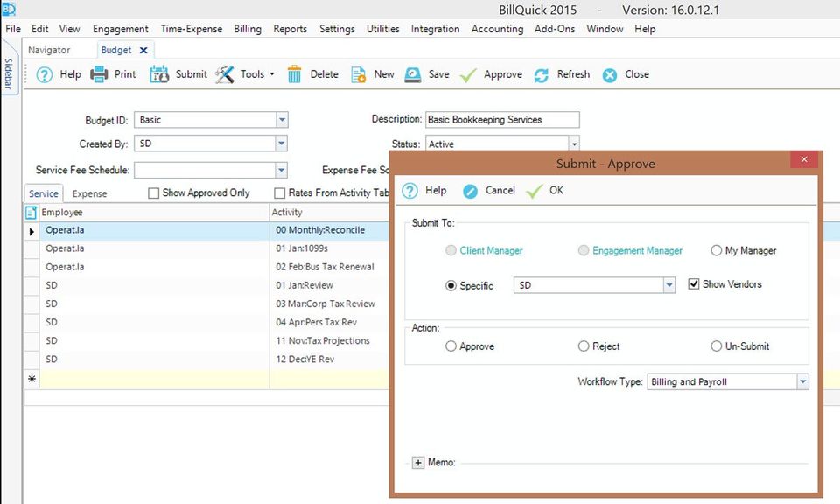
Task: Open the Reports menu
Action: [290, 29]
